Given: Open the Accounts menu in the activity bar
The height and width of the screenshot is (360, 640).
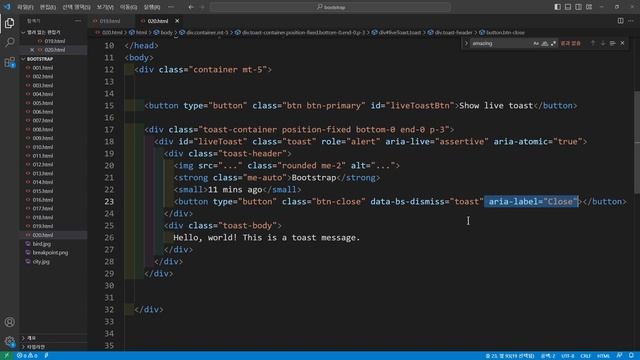Looking at the screenshot, I should pos(9,322).
